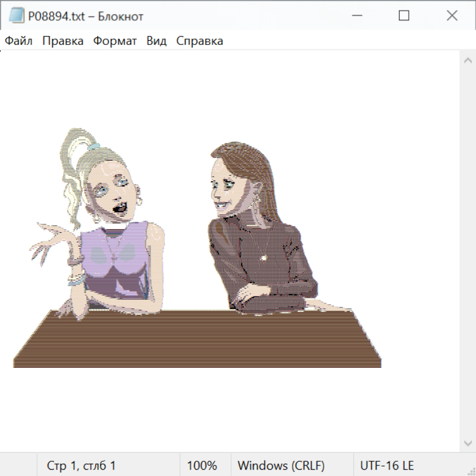Open the Правка menu
This screenshot has height=476, width=476.
click(63, 41)
